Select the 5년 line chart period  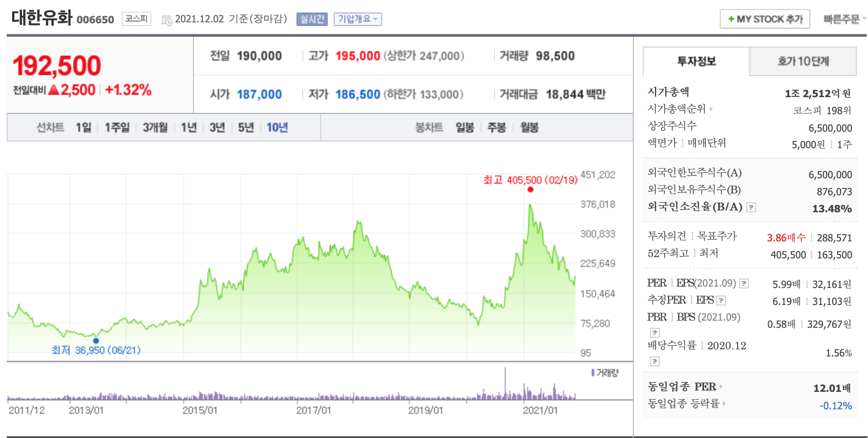[246, 128]
